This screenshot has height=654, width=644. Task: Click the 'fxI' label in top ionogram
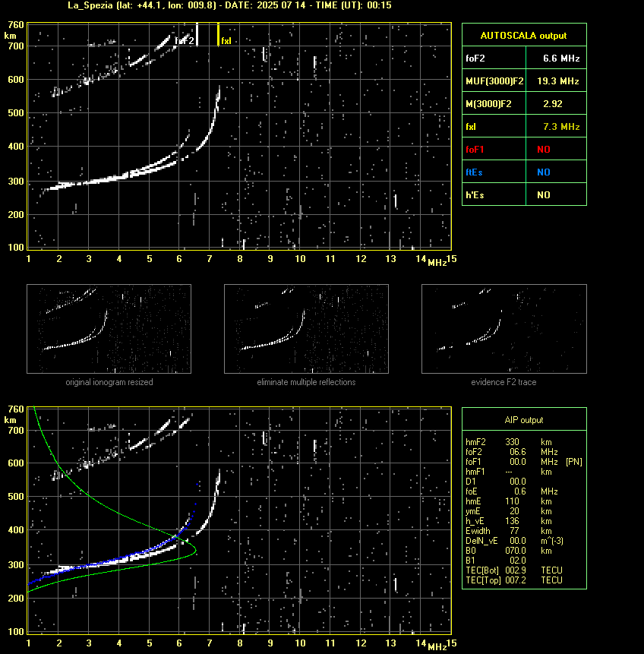click(x=226, y=41)
